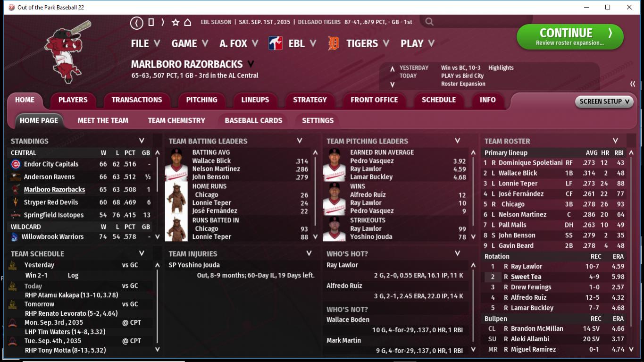Image resolution: width=644 pixels, height=362 pixels.
Task: Open the Team Chemistry sub-tab
Action: coord(176,120)
